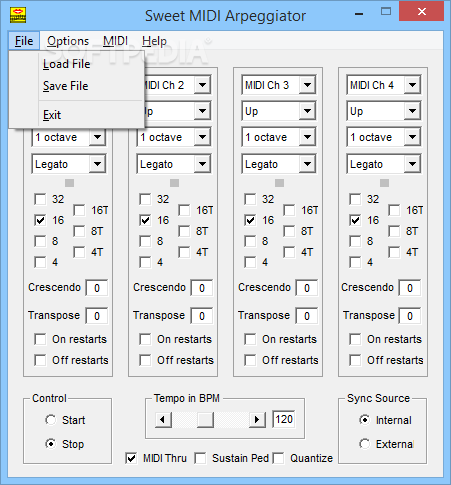Image resolution: width=451 pixels, height=485 pixels.
Task: Enable Off restarts under MIDI Ch 3
Action: coord(250,360)
